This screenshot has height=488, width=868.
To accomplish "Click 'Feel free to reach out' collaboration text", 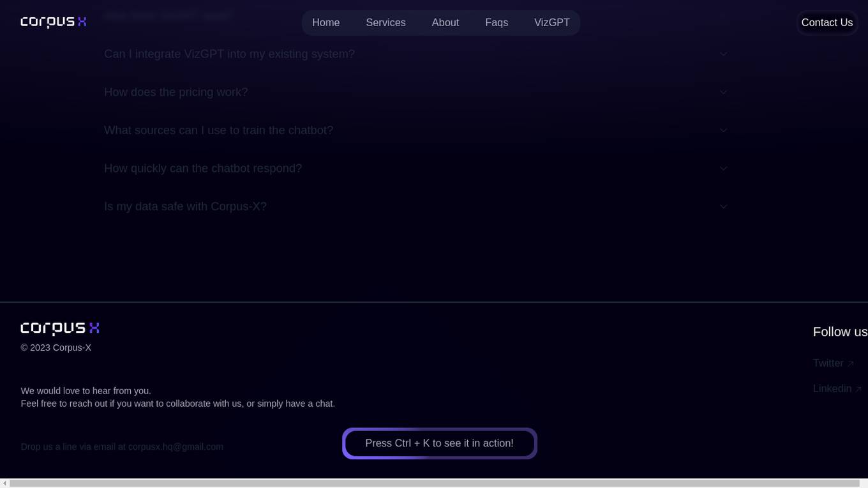I will (177, 404).
